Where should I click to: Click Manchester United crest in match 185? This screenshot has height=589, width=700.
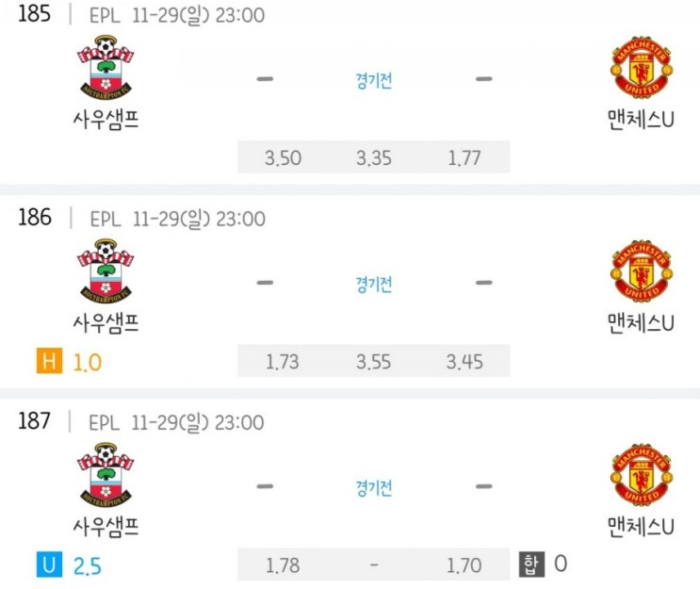tap(642, 70)
